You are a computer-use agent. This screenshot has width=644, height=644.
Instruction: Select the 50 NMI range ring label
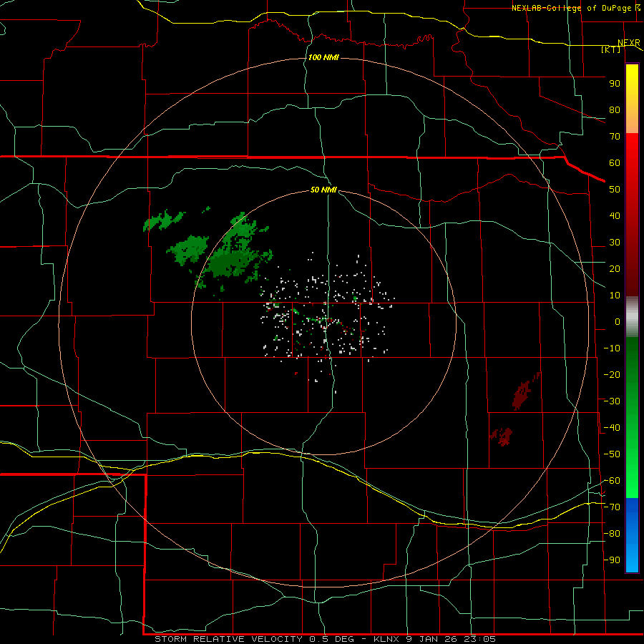[x=323, y=190]
